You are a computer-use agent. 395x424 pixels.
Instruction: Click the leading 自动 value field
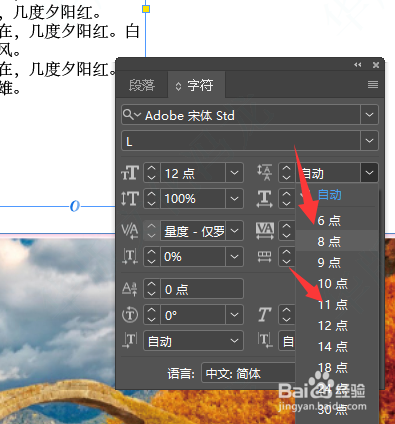pyautogui.click(x=328, y=173)
